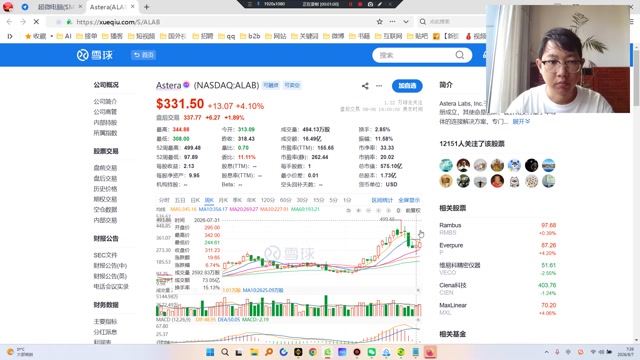The width and height of the screenshot is (640, 360).
Task: Click the chart zoom-out minus icon
Action: click(368, 210)
